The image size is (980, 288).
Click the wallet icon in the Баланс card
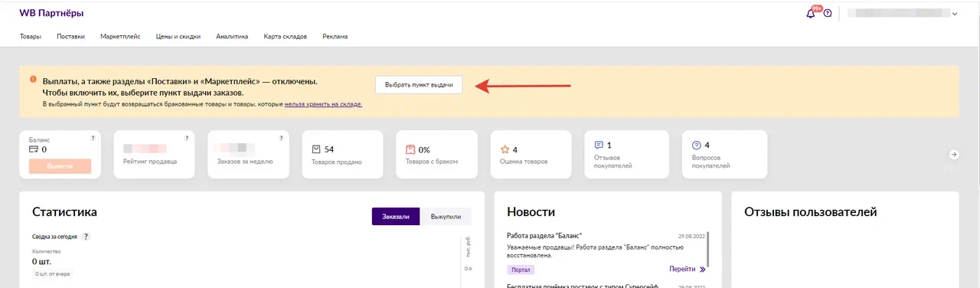[34, 149]
